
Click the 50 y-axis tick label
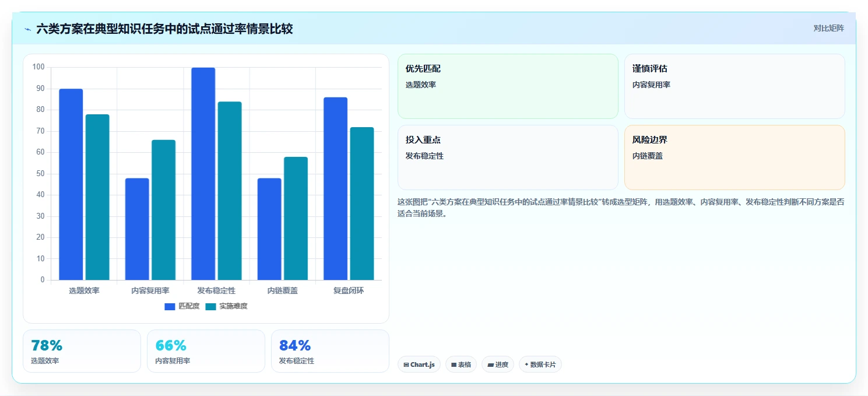coord(40,174)
